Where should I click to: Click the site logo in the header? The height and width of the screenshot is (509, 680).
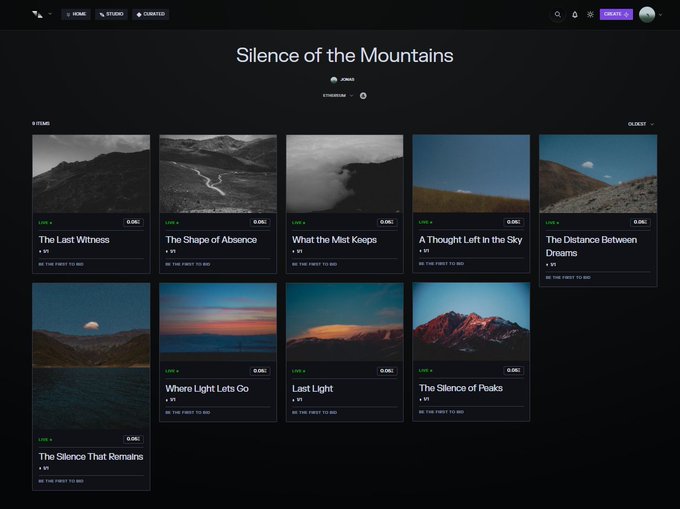pyautogui.click(x=37, y=14)
